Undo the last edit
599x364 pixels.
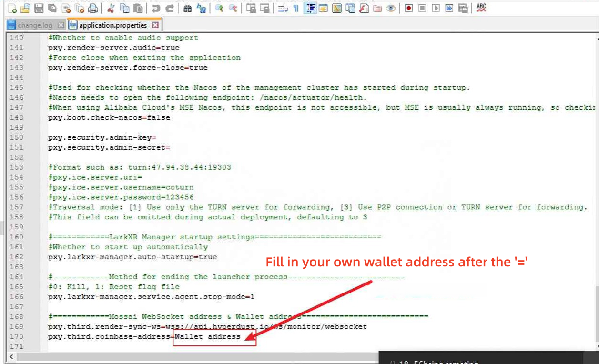tap(156, 8)
